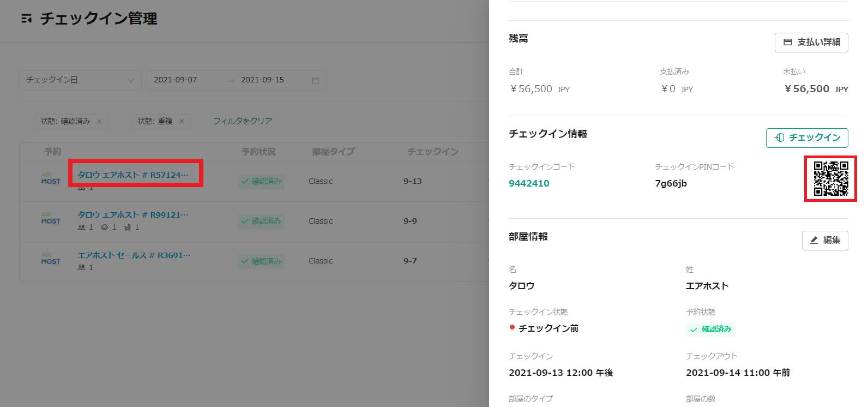868x407 pixels.
Task: Click the first name タロウ in 部屋情報
Action: (x=522, y=286)
